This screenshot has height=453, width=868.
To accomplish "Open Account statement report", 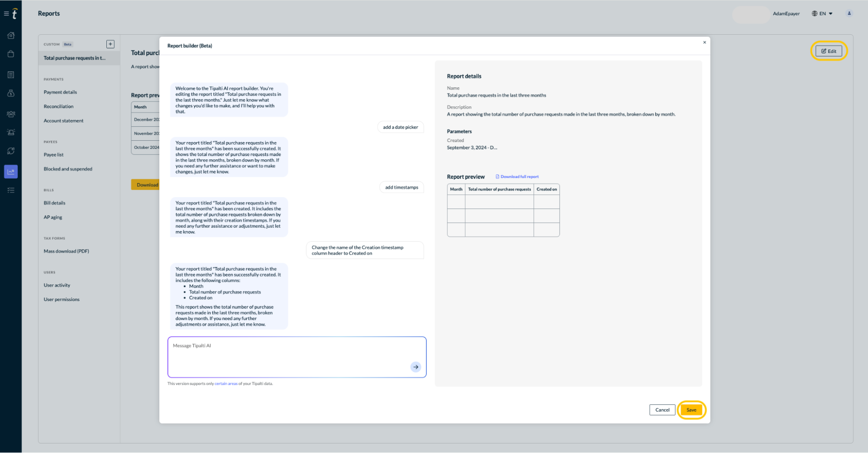I will (x=63, y=121).
